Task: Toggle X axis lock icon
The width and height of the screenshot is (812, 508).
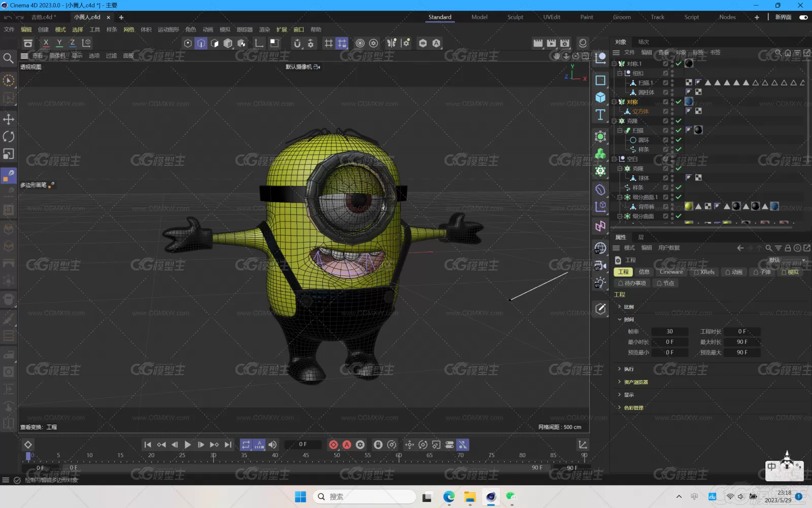Action: pyautogui.click(x=46, y=43)
